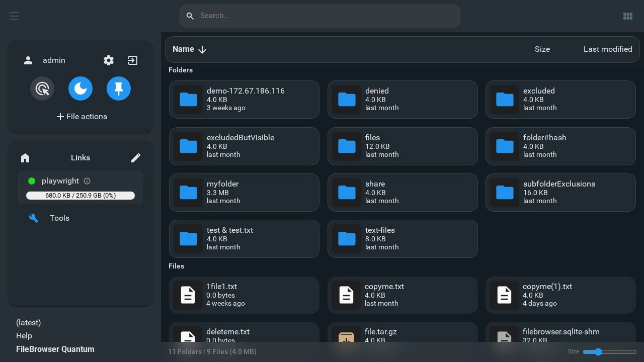The width and height of the screenshot is (644, 362).
Task: Open the FileBrowser Quantum link
Action: [x=55, y=349]
